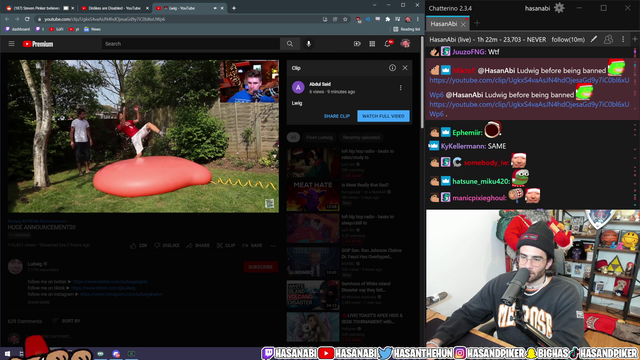Select the Recently uploaded filter chip
The width and height of the screenshot is (640, 360).
[x=361, y=138]
